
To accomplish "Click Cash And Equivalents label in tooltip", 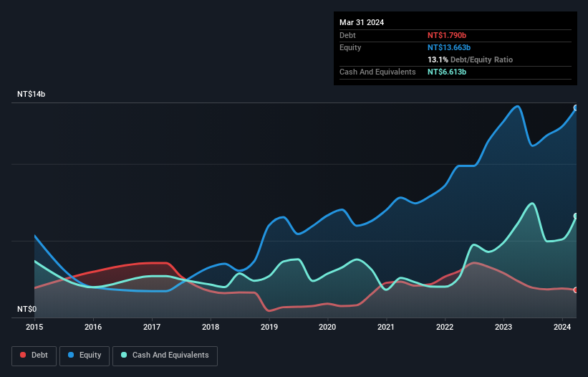I will pos(377,72).
